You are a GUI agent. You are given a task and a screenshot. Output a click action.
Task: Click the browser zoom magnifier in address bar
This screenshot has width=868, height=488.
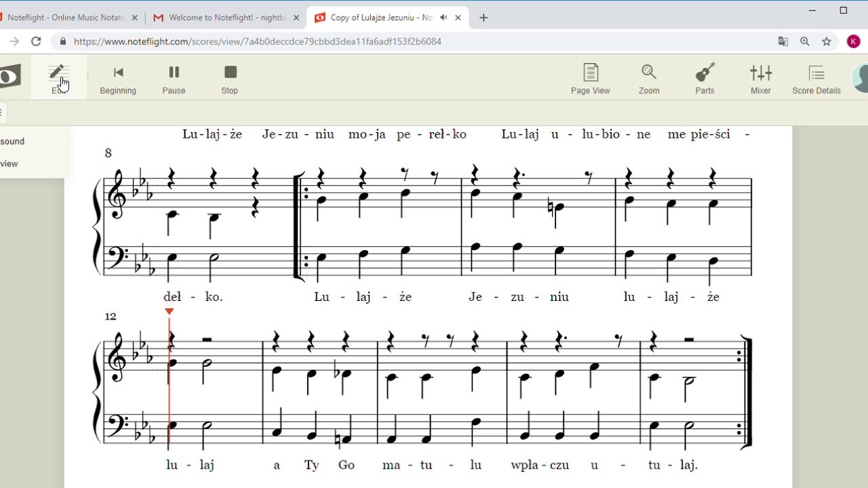805,41
